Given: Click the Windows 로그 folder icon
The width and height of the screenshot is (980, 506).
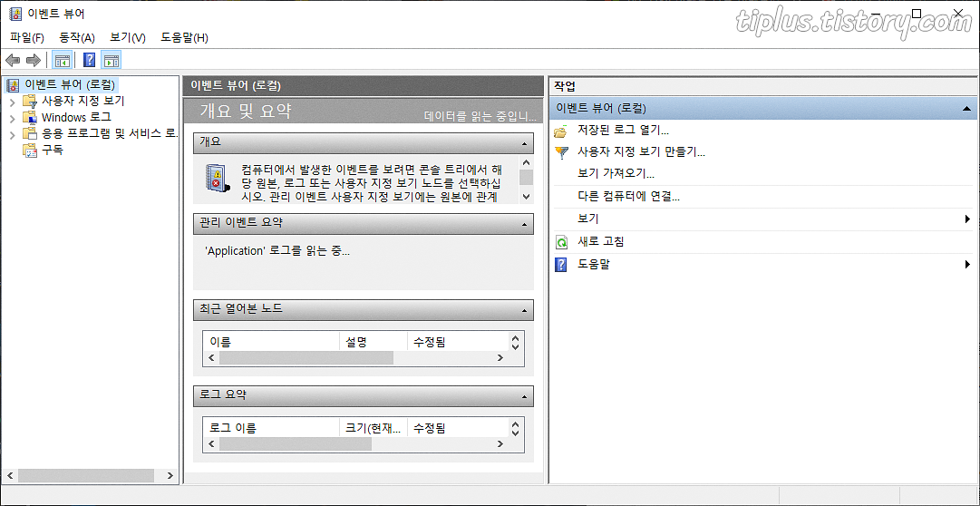Looking at the screenshot, I should tap(29, 117).
